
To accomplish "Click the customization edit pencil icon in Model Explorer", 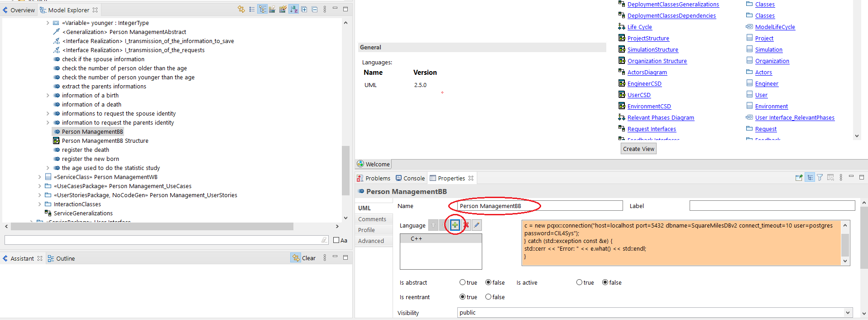I will tap(283, 9).
